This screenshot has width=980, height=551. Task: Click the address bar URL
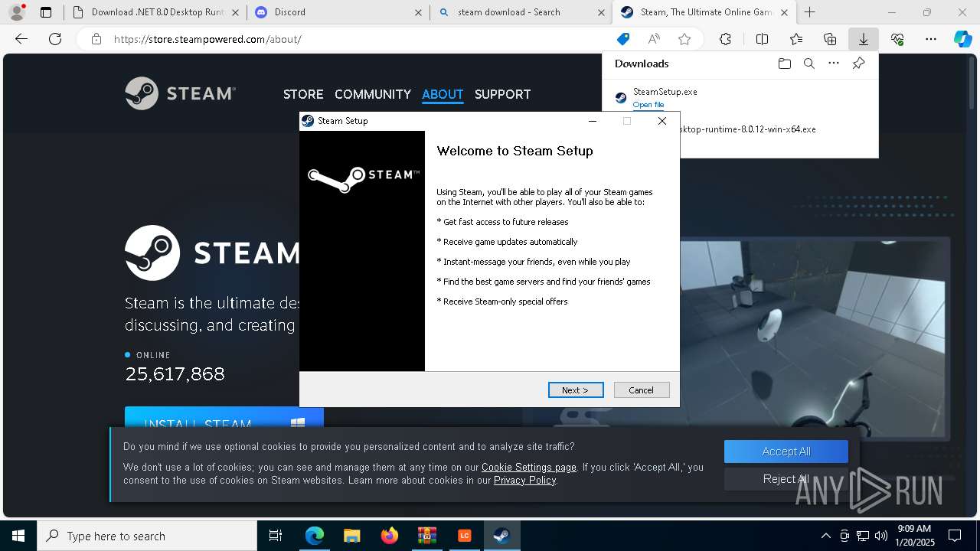pos(207,39)
